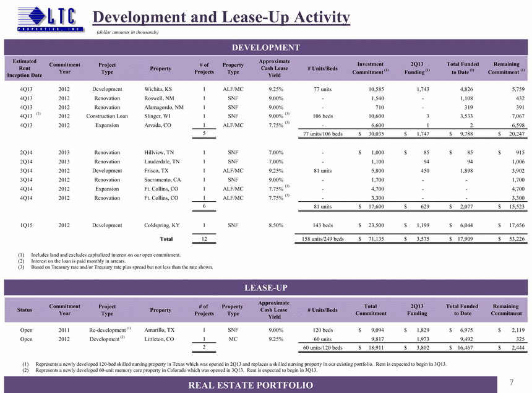
Task: Click the '23,500' Coldspring commitment value
Action: point(376,225)
